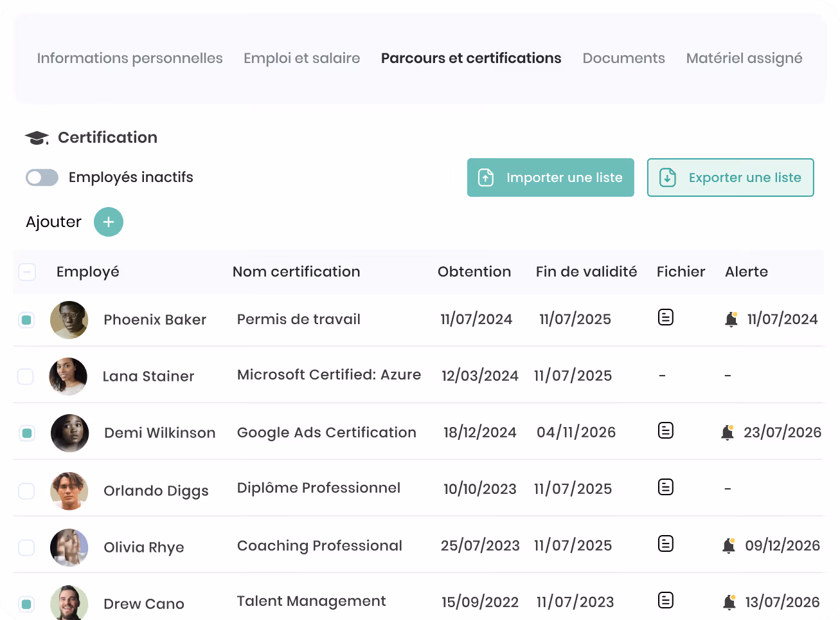Image resolution: width=840 pixels, height=620 pixels.
Task: Select Parcours et certifications tab
Action: point(471,59)
